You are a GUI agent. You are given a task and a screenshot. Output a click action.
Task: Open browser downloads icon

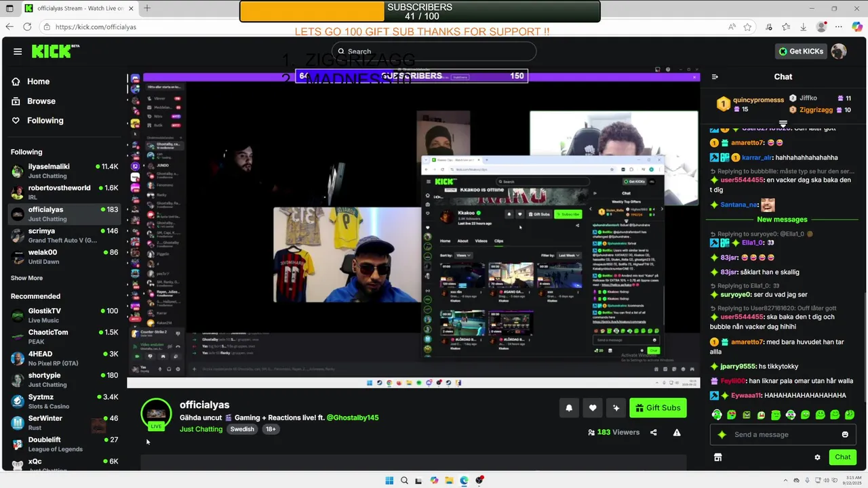[804, 27]
